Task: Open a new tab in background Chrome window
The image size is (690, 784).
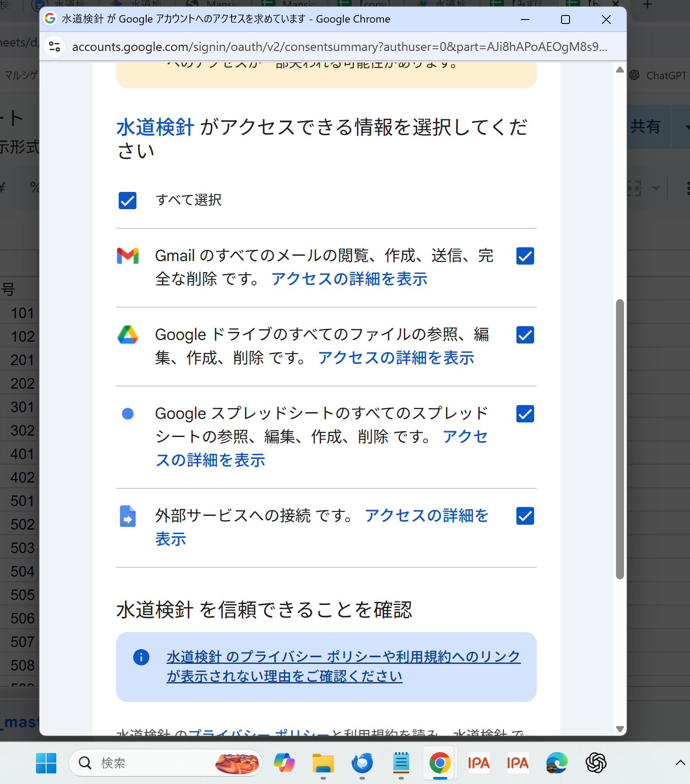Action: click(x=647, y=5)
